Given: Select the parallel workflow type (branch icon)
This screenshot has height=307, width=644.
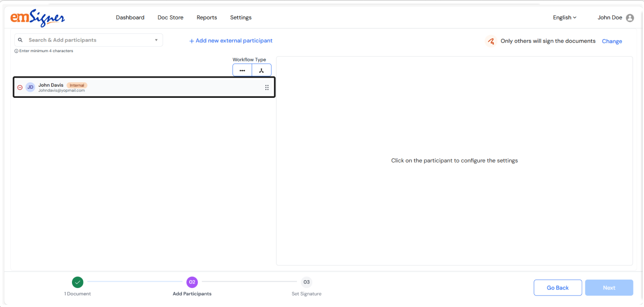Looking at the screenshot, I should tap(262, 70).
